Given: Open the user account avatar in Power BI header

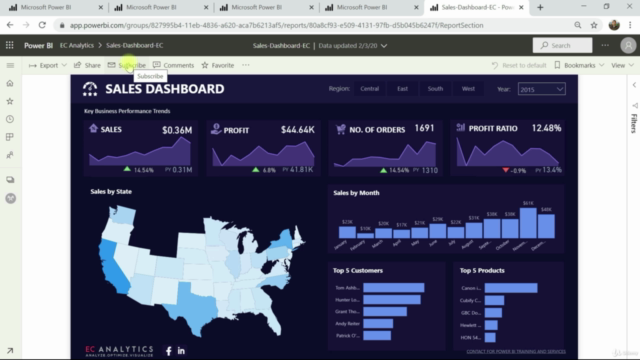Looking at the screenshot, I should pyautogui.click(x=628, y=45).
